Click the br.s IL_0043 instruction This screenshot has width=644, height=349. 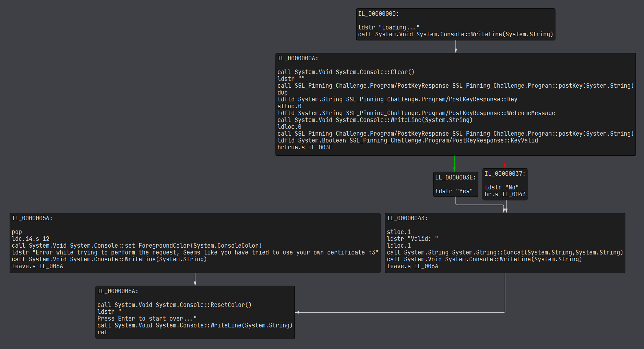tap(505, 194)
